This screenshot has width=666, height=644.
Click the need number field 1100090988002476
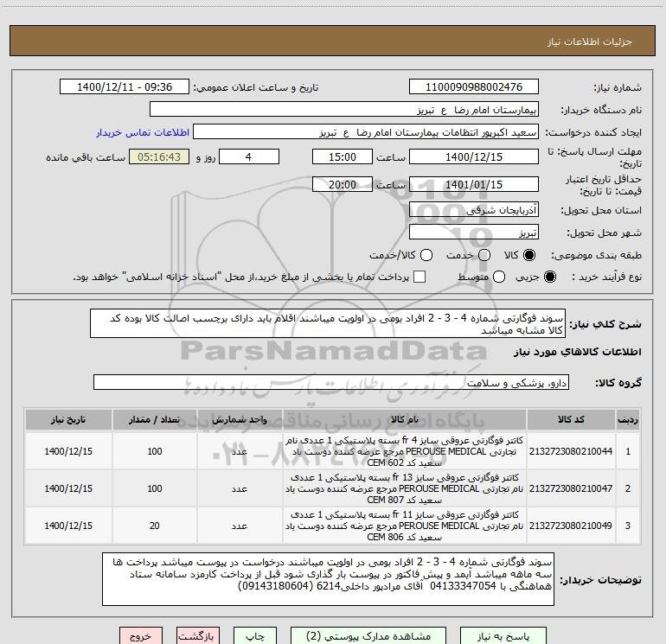[474, 86]
